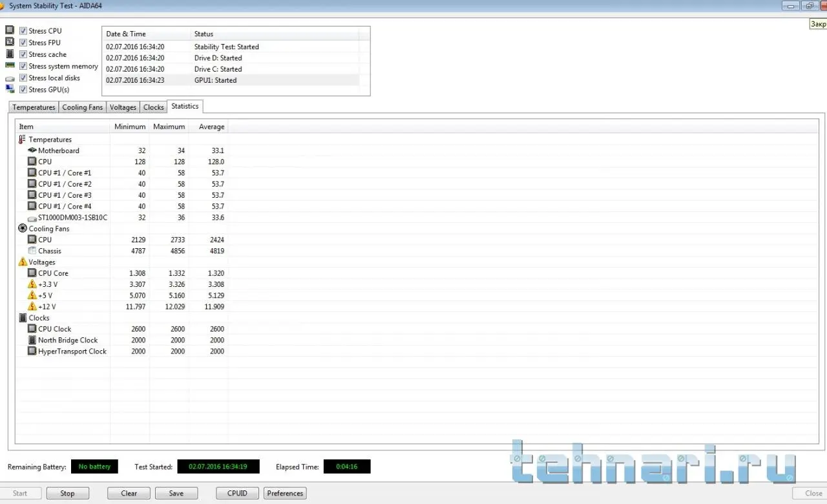
Task: Uncheck Stress local disks checkbox
Action: [23, 78]
